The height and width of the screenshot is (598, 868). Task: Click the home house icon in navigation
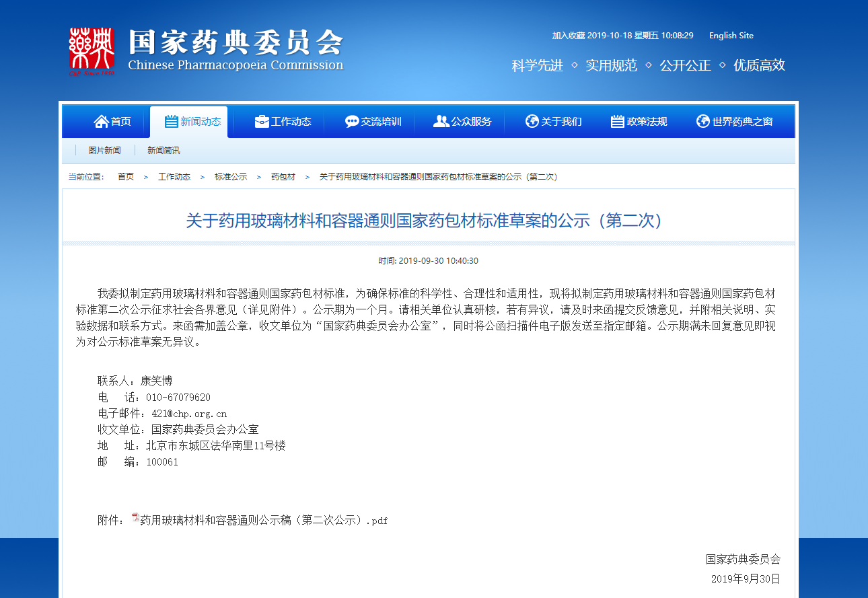[101, 121]
